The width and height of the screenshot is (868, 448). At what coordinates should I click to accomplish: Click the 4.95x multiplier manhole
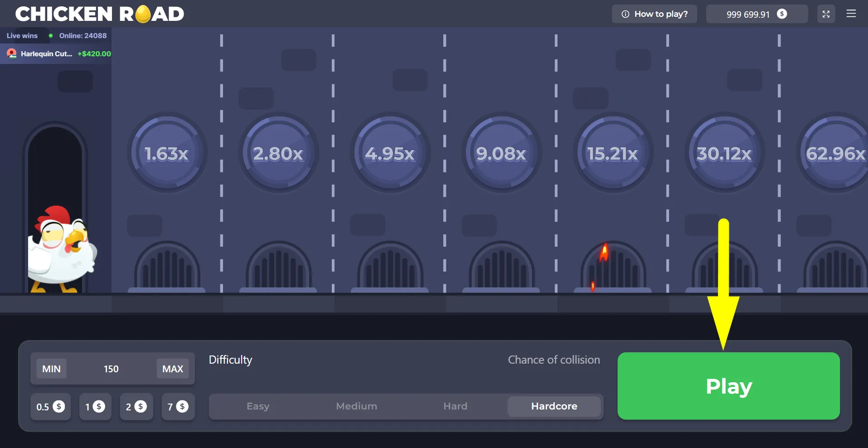pyautogui.click(x=390, y=153)
